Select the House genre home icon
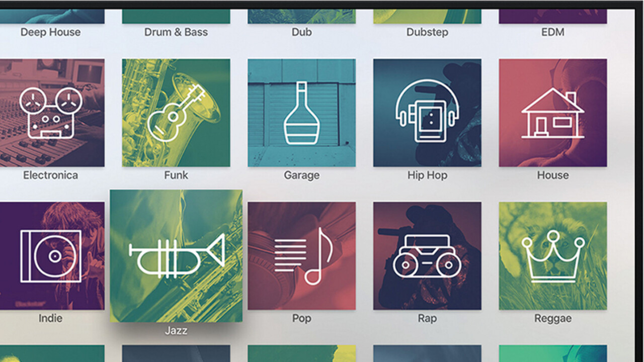The height and width of the screenshot is (362, 644). click(552, 113)
